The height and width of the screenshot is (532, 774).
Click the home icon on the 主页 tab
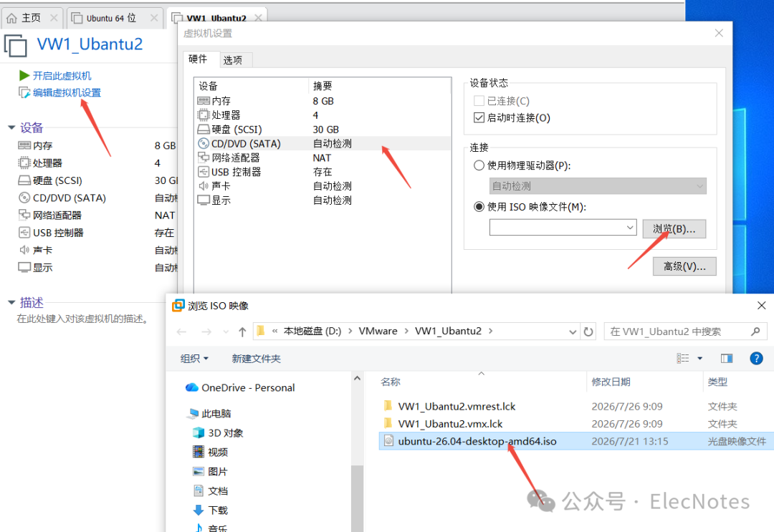pyautogui.click(x=12, y=18)
